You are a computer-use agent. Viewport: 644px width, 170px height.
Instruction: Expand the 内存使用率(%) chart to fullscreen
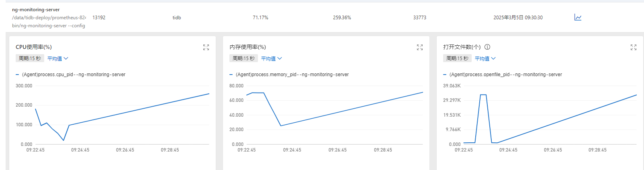pos(420,47)
